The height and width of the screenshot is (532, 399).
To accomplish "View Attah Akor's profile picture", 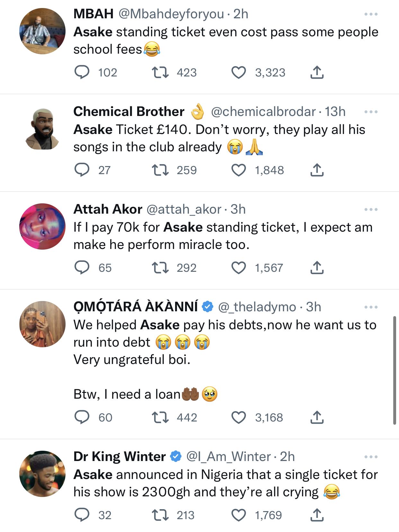I will pos(42,226).
